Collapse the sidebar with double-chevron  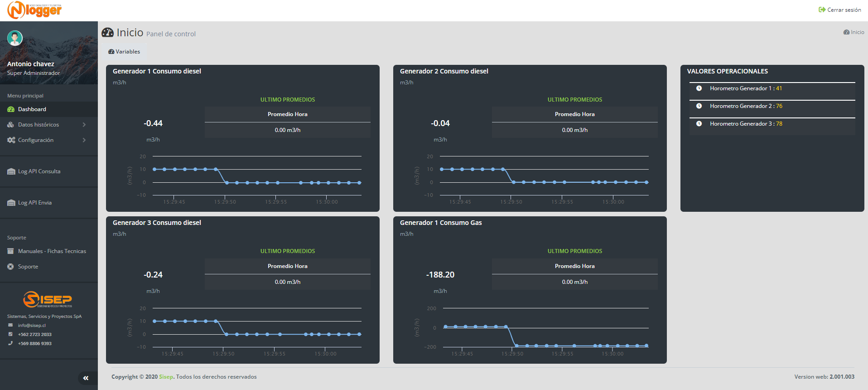(86, 378)
